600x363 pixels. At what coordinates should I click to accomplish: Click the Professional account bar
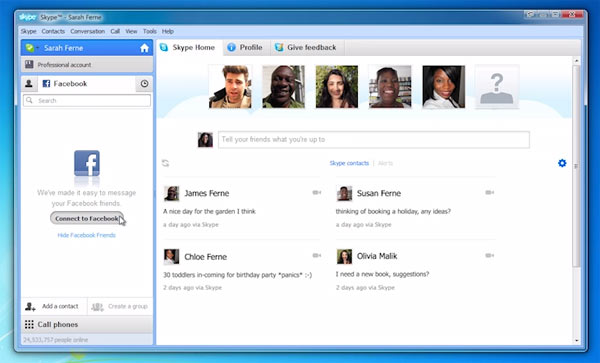point(87,65)
